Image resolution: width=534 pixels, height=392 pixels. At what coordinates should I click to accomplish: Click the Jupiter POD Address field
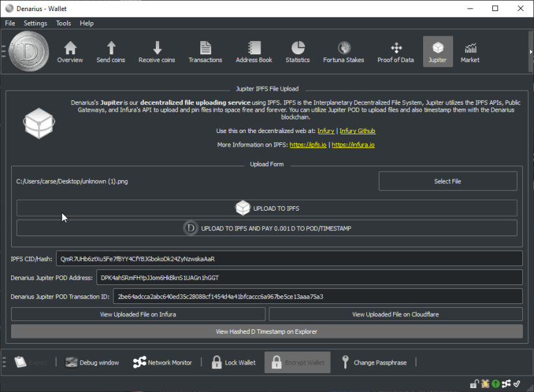pyautogui.click(x=310, y=278)
